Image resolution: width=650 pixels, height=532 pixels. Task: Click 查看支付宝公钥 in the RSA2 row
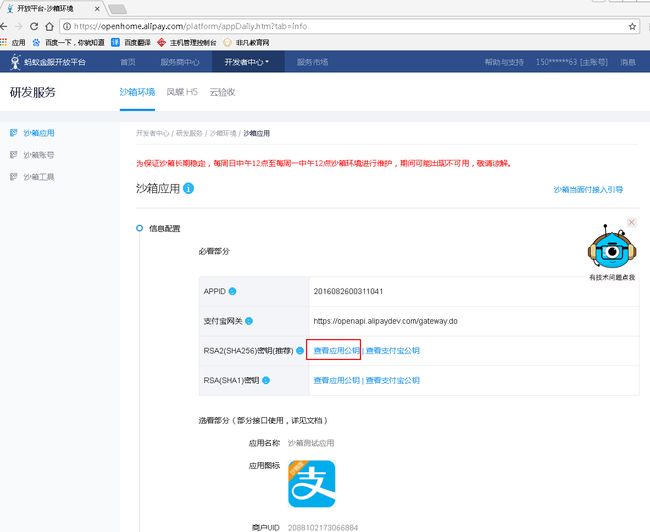pyautogui.click(x=393, y=351)
